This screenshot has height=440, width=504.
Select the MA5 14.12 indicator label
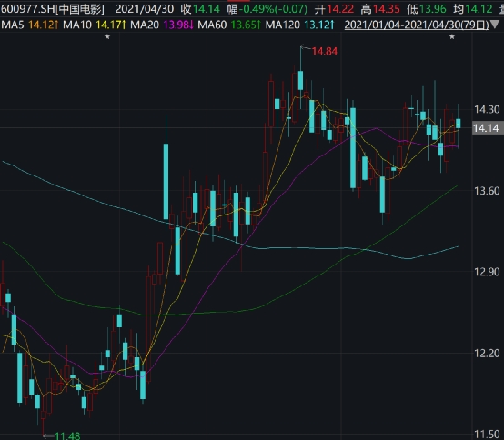30,25
